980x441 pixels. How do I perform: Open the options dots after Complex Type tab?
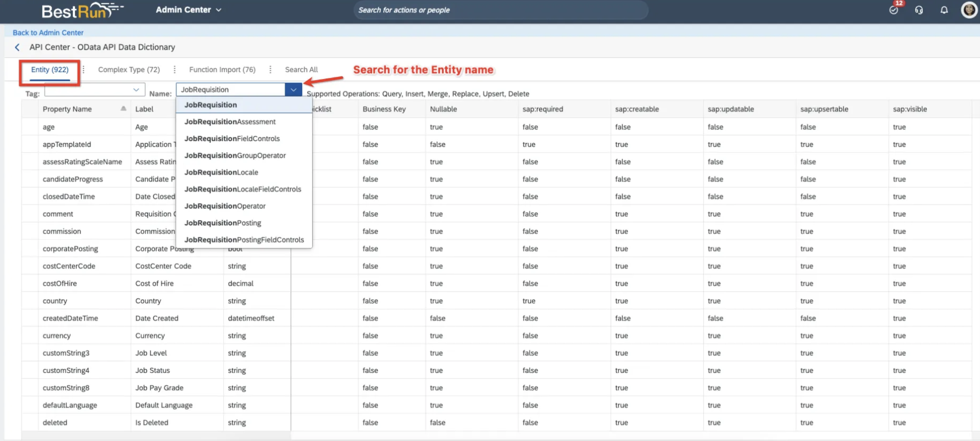click(x=175, y=69)
